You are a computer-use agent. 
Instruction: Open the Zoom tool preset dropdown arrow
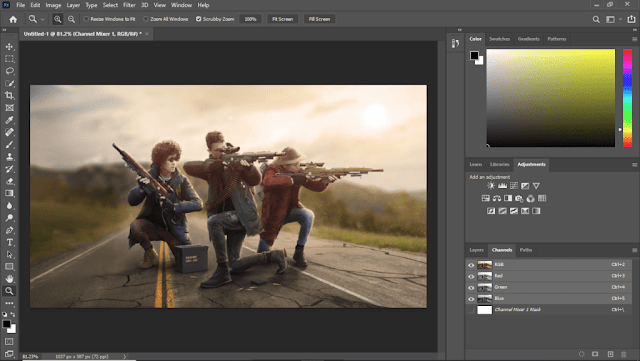[x=42, y=19]
